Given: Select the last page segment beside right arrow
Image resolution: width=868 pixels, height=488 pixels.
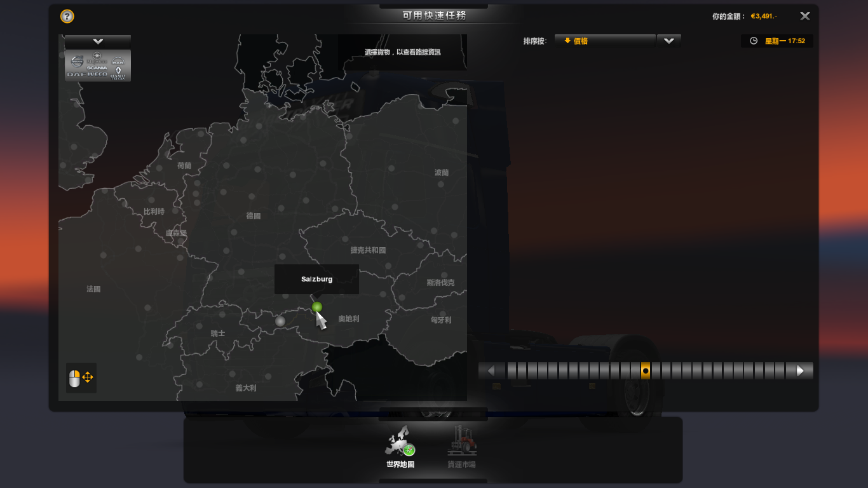Looking at the screenshot, I should tap(780, 370).
